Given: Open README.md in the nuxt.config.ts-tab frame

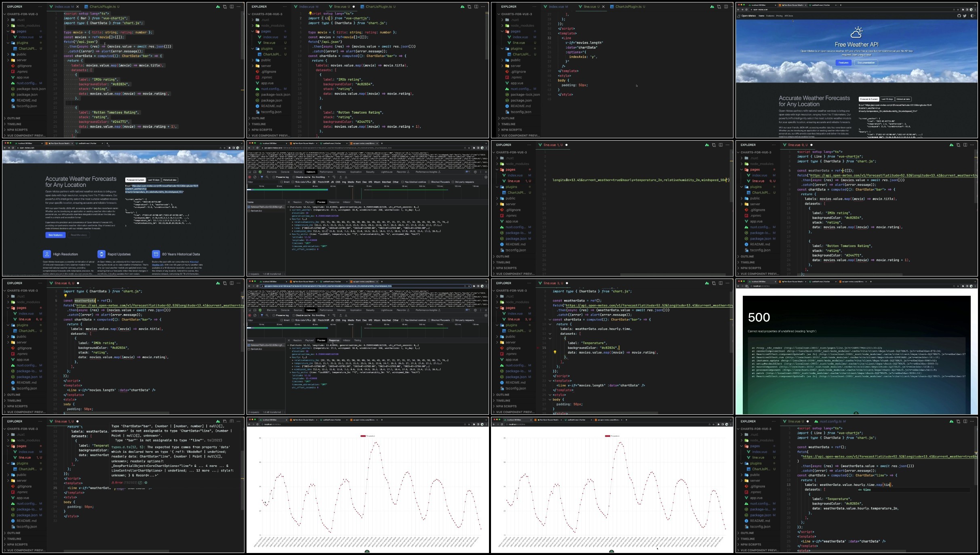Looking at the screenshot, I should click(760, 521).
